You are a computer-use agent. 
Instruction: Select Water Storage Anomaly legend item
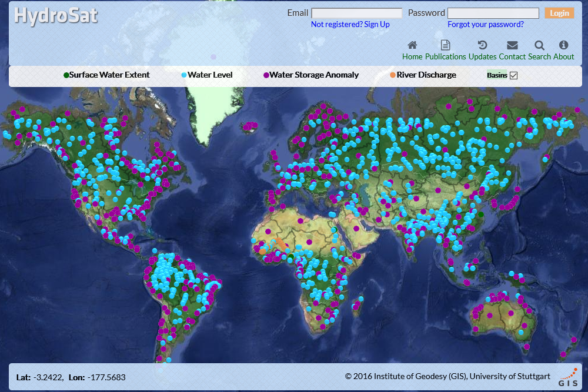point(314,75)
